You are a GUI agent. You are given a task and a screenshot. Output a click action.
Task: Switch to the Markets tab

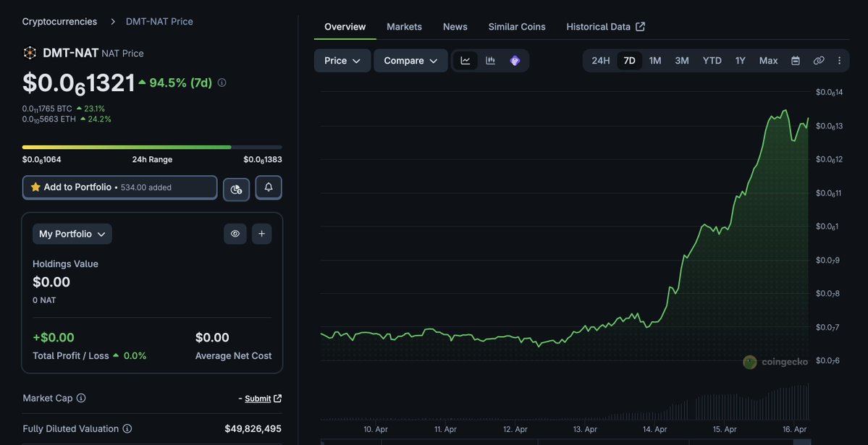[x=404, y=27]
